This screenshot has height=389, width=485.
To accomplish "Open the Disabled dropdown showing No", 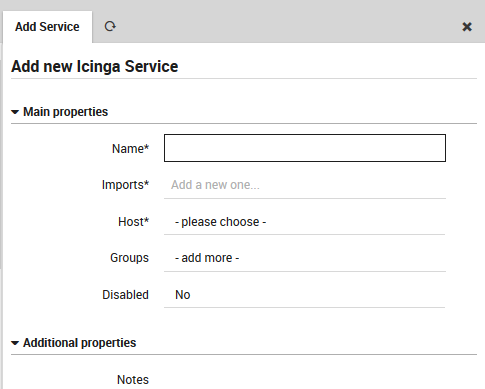I will 305,295.
